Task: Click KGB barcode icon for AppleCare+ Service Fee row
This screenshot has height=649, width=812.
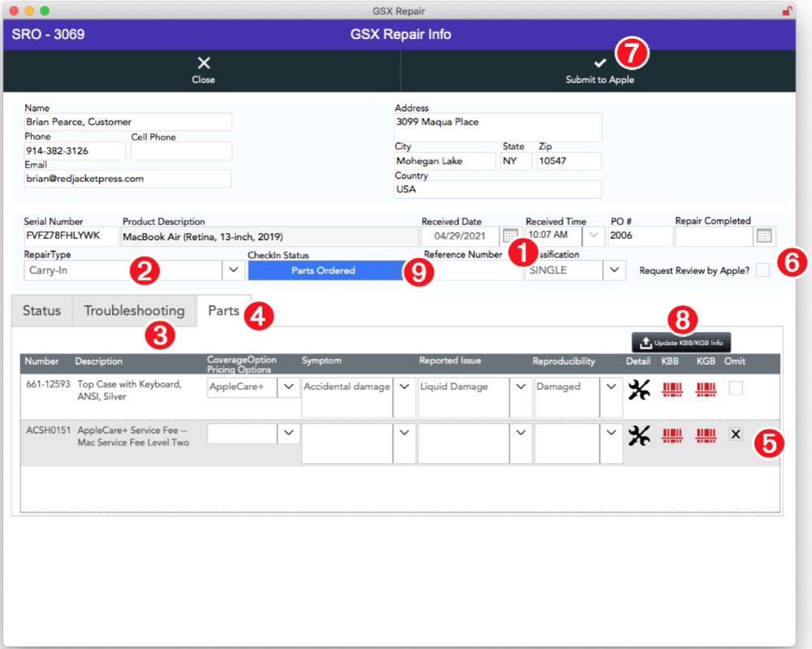Action: (x=706, y=436)
